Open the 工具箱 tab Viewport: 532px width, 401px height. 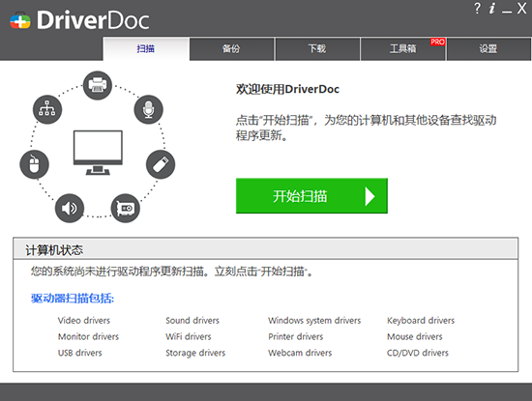click(x=402, y=49)
